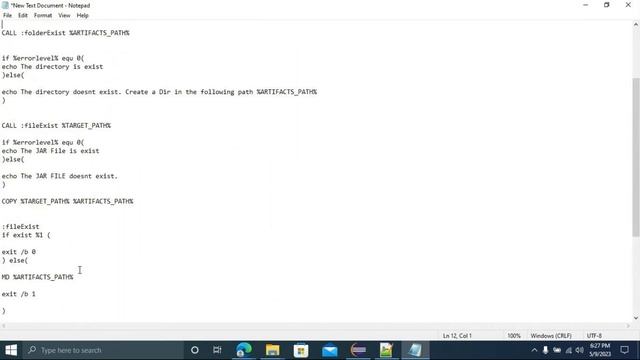Open Mail app from taskbar
This screenshot has width=640, height=360.
[x=329, y=350]
